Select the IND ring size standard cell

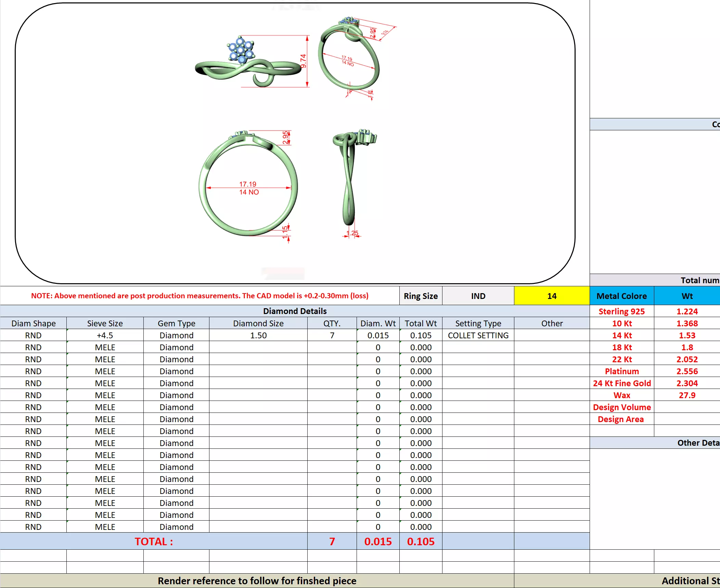[478, 296]
